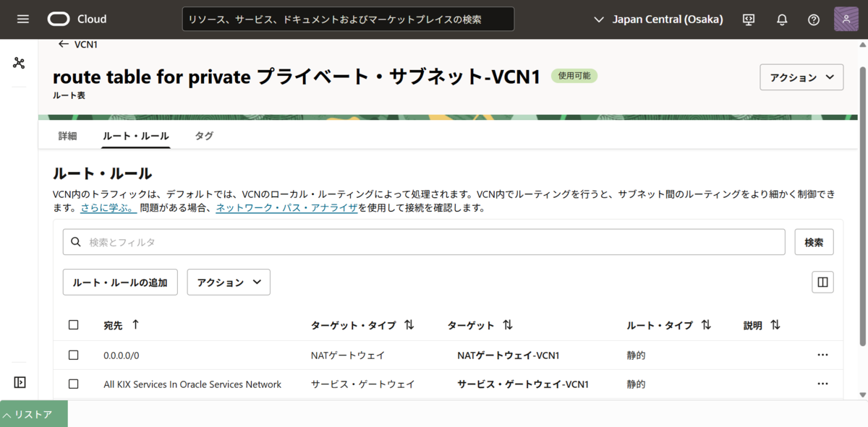868x427 pixels.
Task: Open the notifications bell
Action: pos(782,20)
